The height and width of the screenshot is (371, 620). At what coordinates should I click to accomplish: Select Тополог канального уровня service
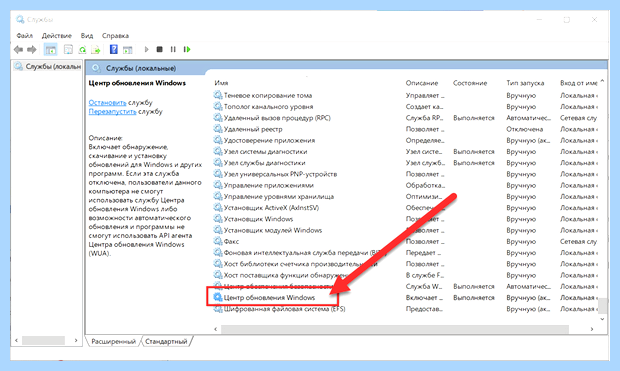(x=268, y=107)
